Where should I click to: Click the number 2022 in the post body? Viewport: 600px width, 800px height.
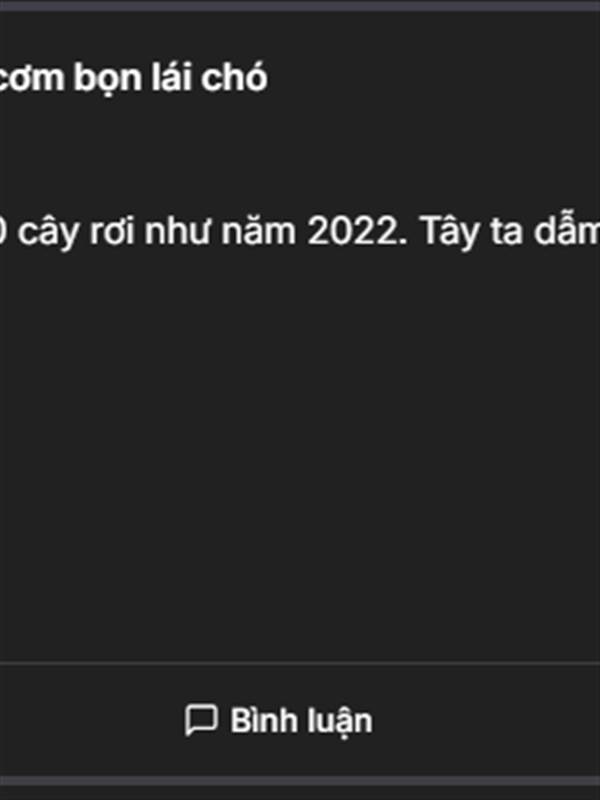pyautogui.click(x=357, y=232)
